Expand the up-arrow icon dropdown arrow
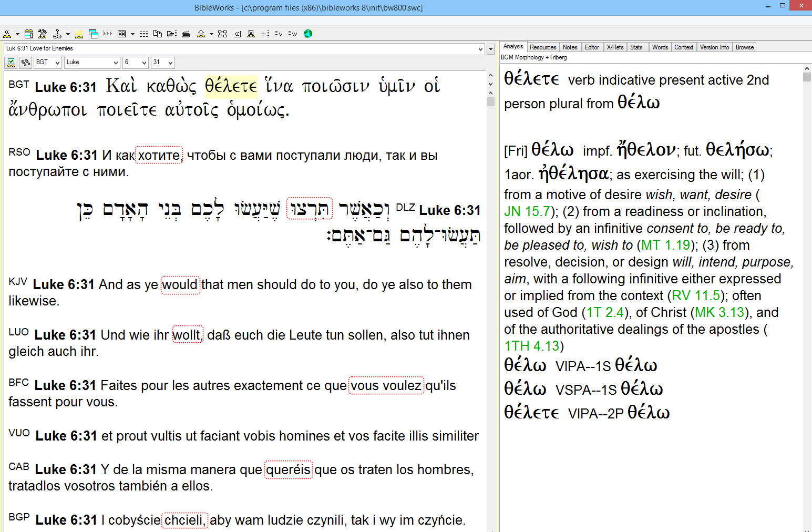This screenshot has height=532, width=812. [x=211, y=34]
